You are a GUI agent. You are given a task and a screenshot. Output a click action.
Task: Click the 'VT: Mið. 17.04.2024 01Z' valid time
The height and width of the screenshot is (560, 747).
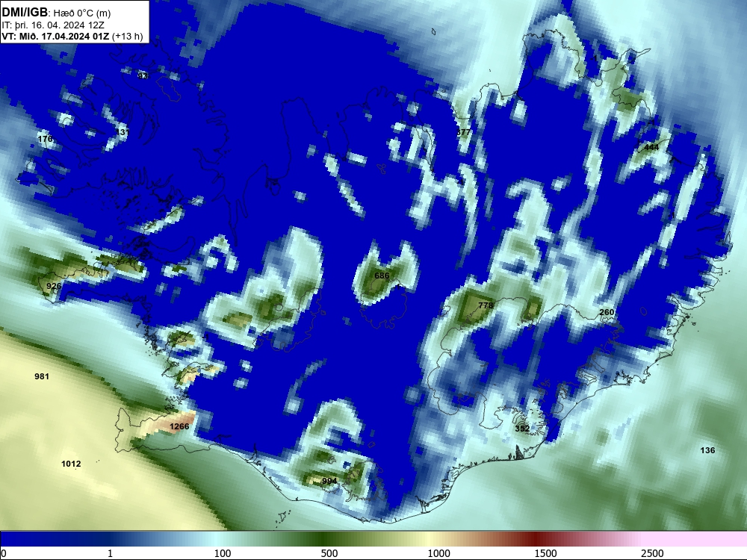(55, 36)
